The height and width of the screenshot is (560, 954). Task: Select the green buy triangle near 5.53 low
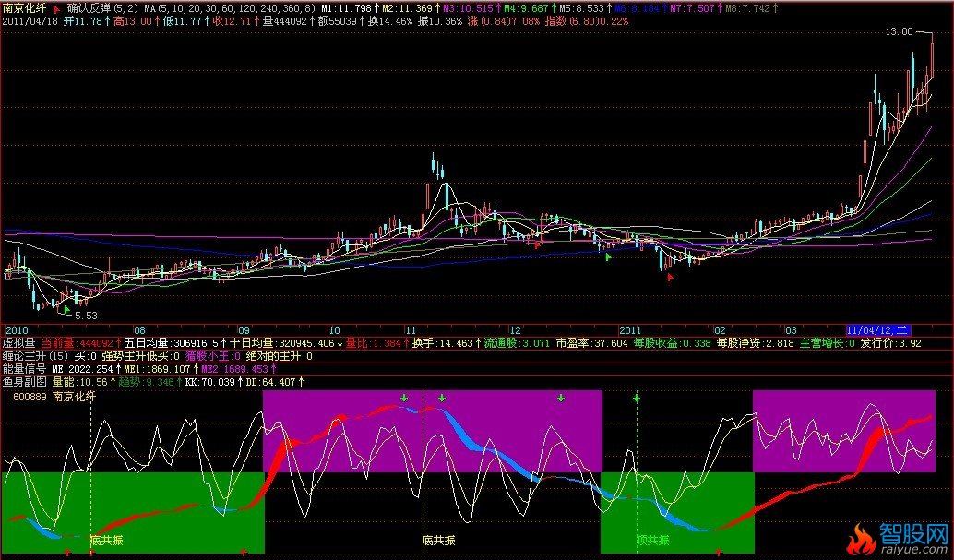point(67,309)
